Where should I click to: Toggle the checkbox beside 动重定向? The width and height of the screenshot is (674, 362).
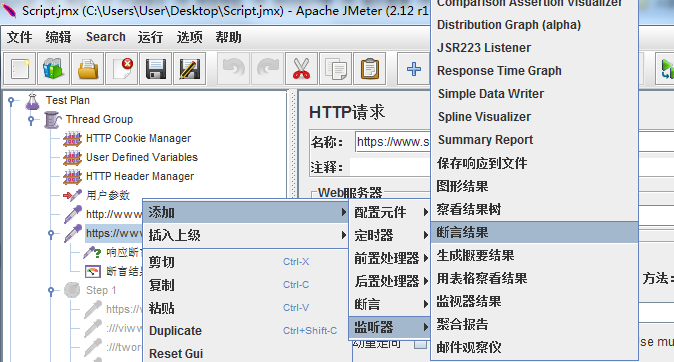pyautogui.click(x=420, y=344)
